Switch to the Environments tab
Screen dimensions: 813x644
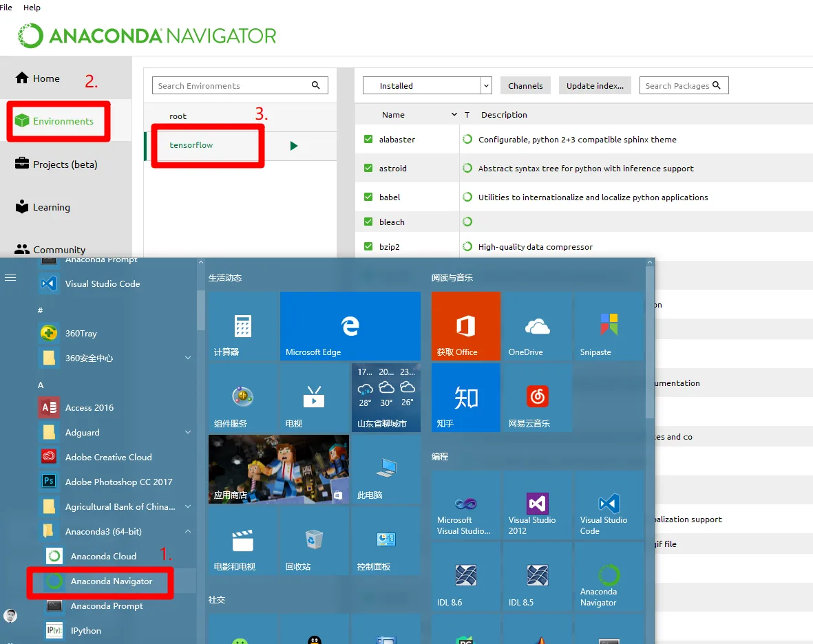58,121
